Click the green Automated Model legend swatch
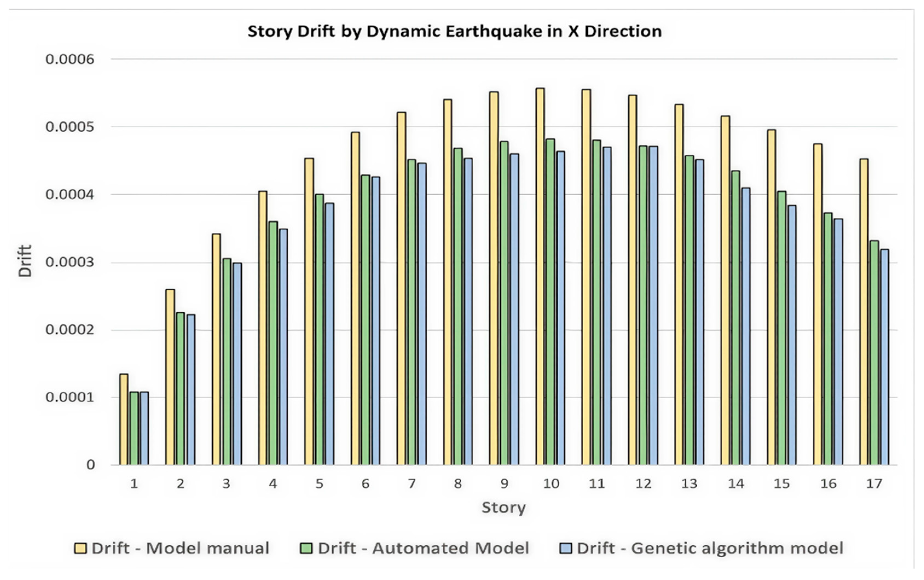The height and width of the screenshot is (580, 924). (306, 549)
